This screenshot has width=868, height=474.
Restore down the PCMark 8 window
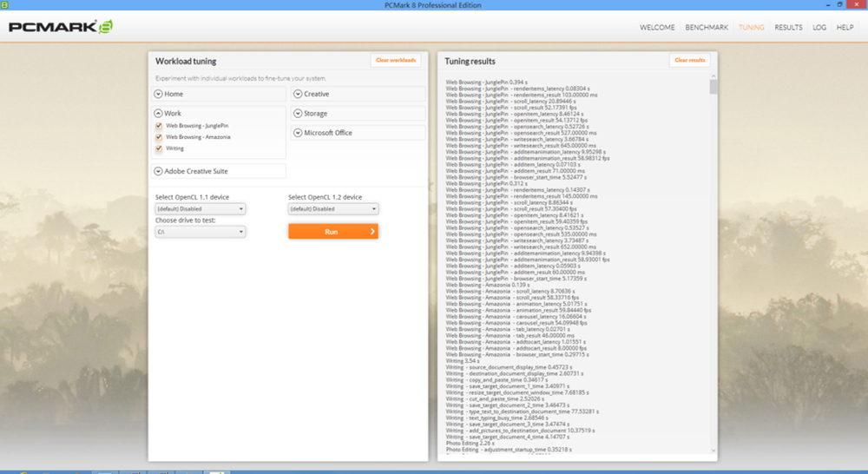(x=839, y=4)
